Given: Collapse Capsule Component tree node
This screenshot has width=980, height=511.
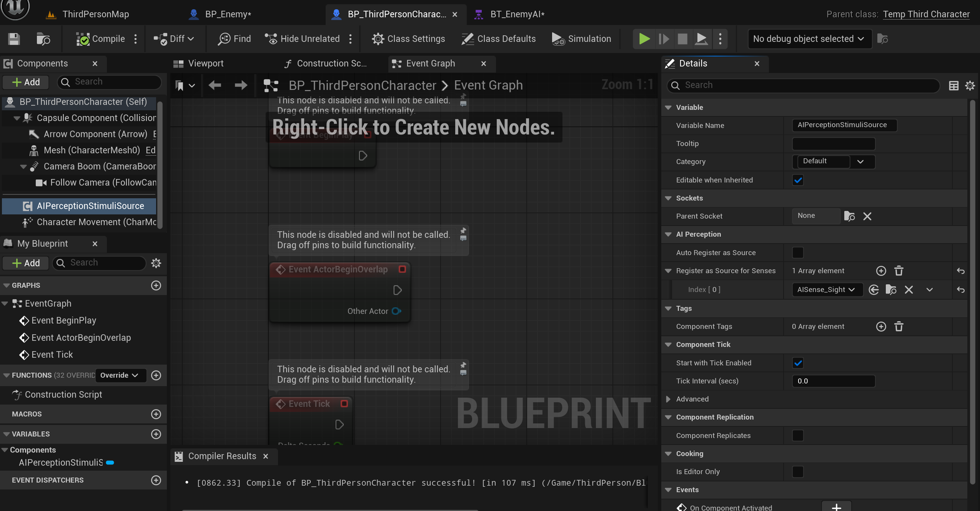Looking at the screenshot, I should pos(17,118).
